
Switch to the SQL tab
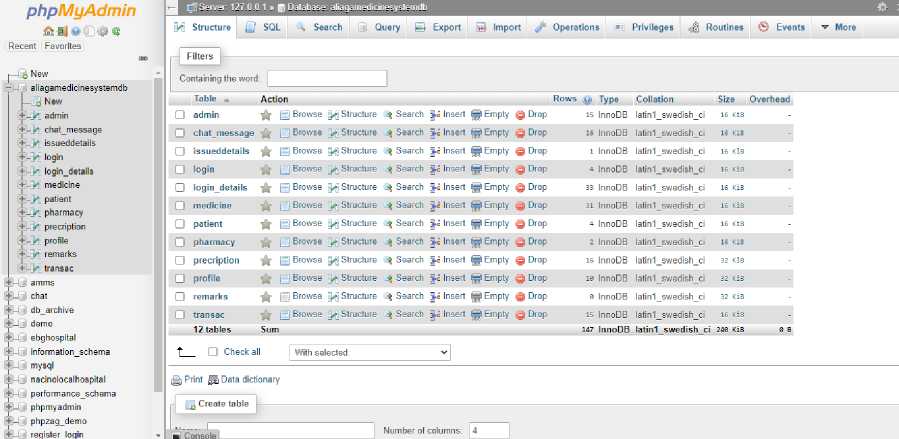tap(263, 27)
